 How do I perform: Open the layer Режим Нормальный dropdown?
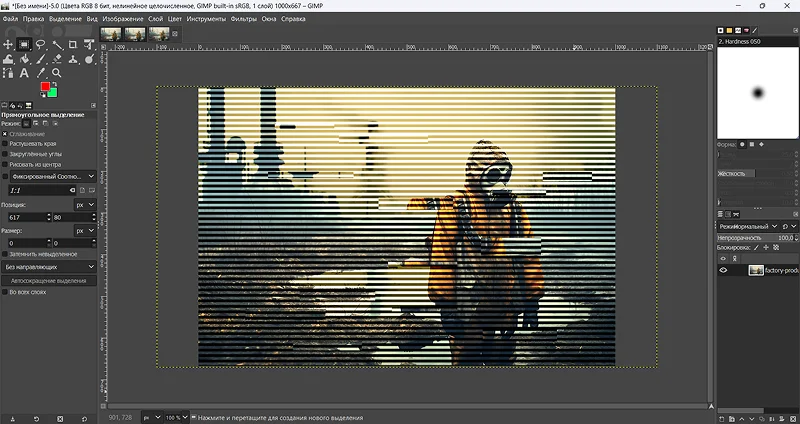click(747, 226)
